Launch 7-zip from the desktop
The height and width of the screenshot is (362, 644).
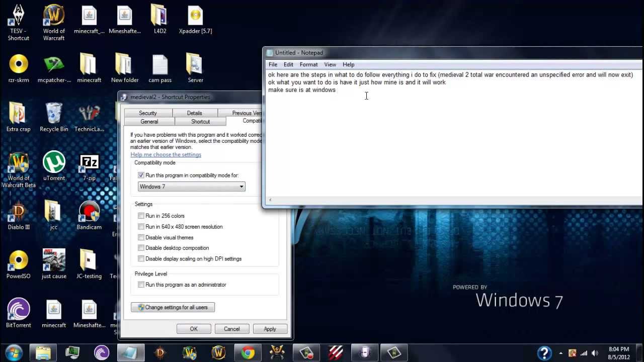click(x=89, y=166)
